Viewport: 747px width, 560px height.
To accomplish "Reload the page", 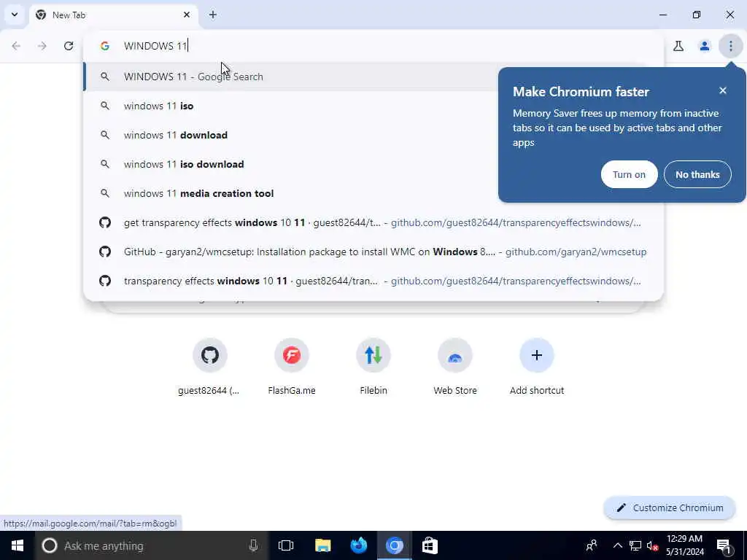I will pyautogui.click(x=69, y=46).
